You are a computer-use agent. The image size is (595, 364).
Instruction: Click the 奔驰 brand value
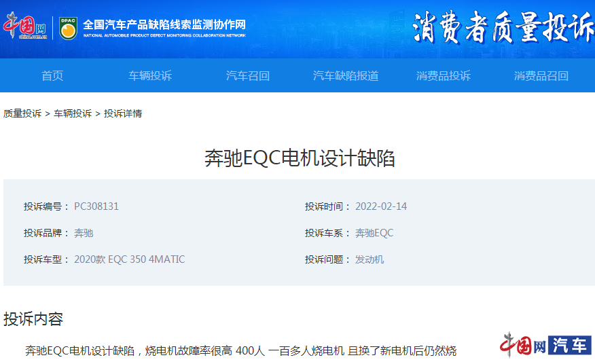(x=84, y=233)
